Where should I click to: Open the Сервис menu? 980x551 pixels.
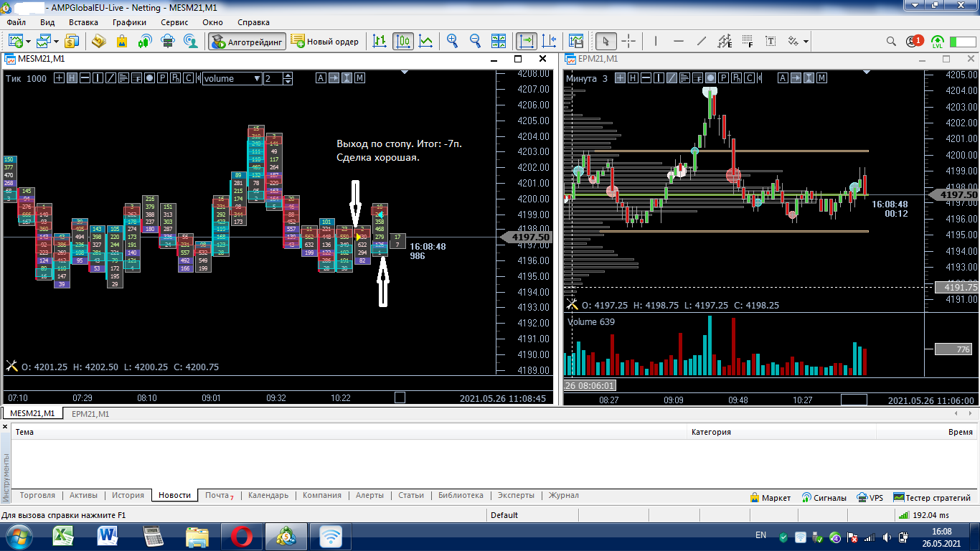click(x=175, y=22)
